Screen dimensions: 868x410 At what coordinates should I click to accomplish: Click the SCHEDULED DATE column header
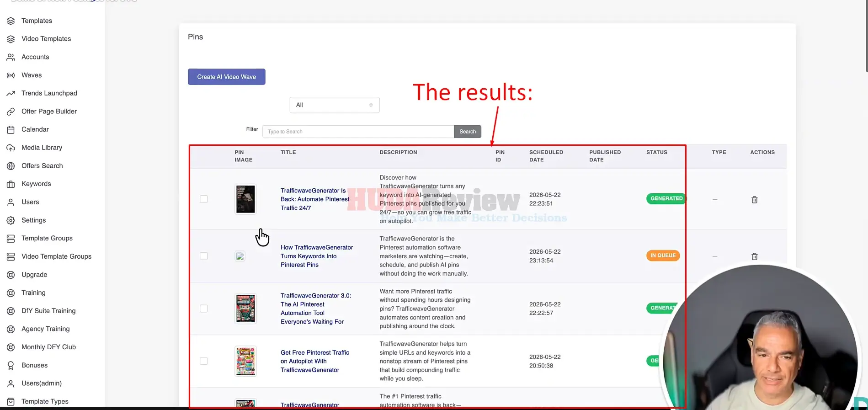(x=546, y=156)
